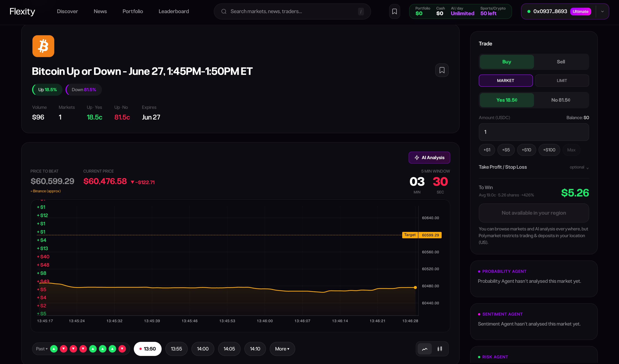Select the 14:05 window
This screenshot has width=619, height=364.
click(x=229, y=349)
